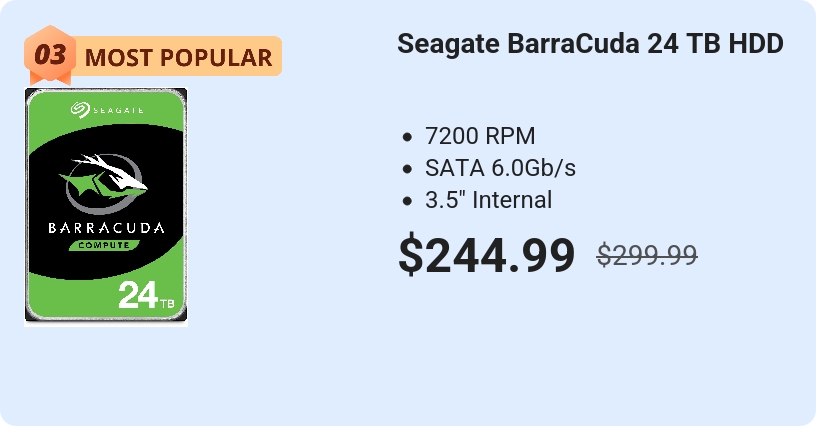This screenshot has width=816, height=426.
Task: Open the Seagate BarraCuda 24 TB HDD title
Action: [590, 43]
